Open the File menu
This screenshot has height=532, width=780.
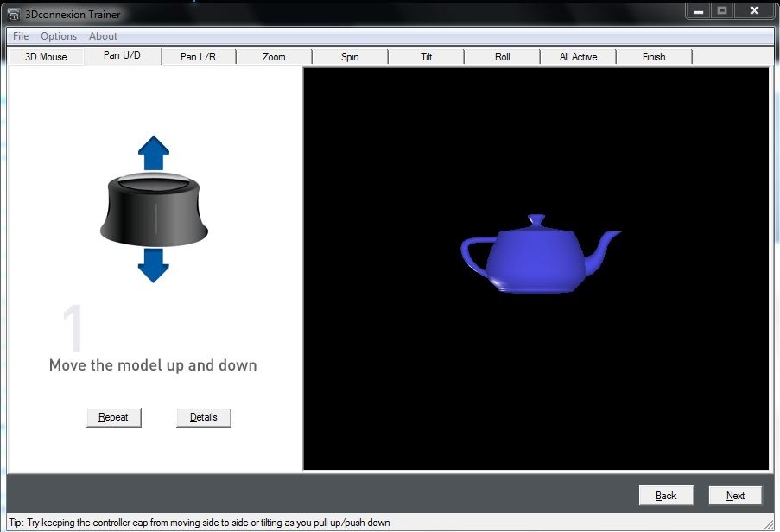(x=21, y=36)
